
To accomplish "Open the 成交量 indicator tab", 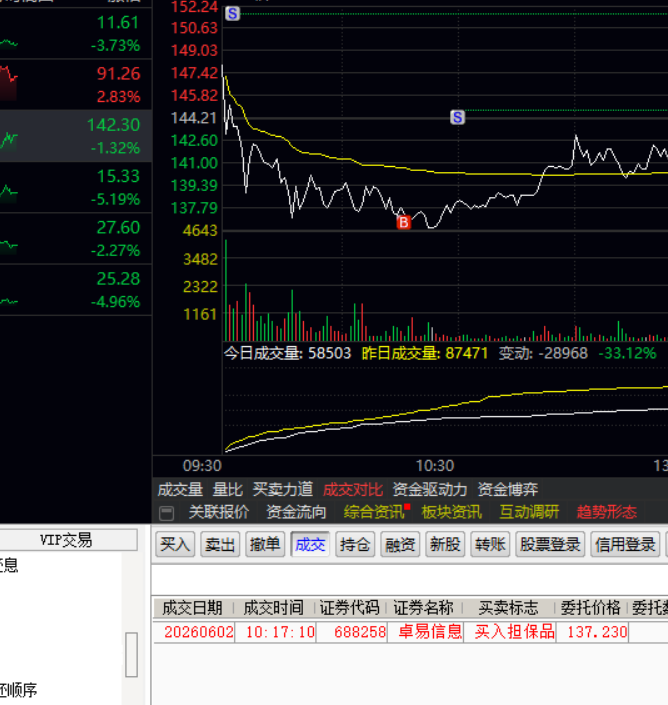I will (x=180, y=489).
